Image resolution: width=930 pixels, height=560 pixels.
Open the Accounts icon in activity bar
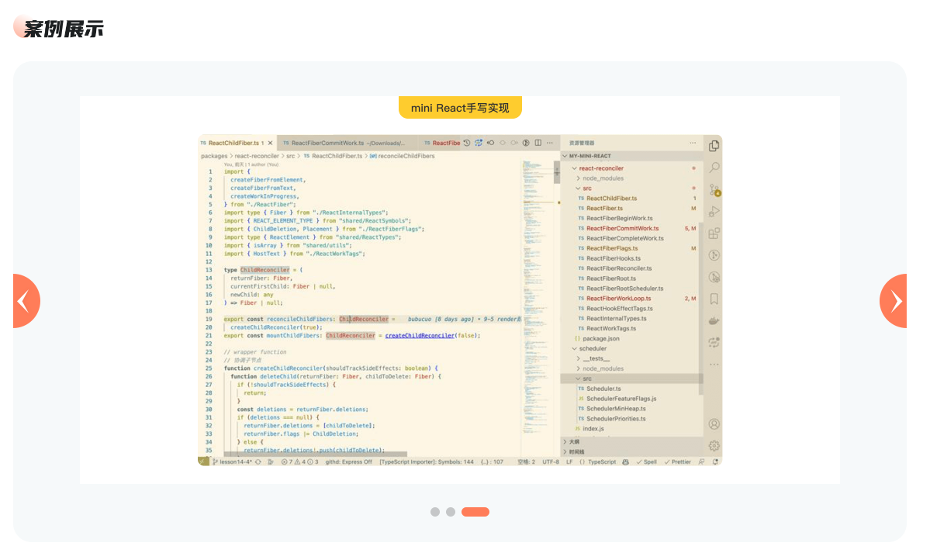click(714, 424)
